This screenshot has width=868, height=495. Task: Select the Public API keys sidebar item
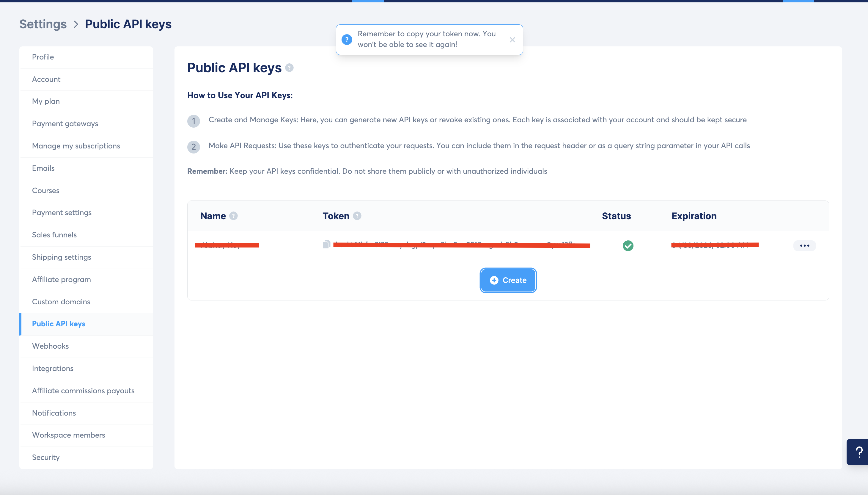click(59, 324)
